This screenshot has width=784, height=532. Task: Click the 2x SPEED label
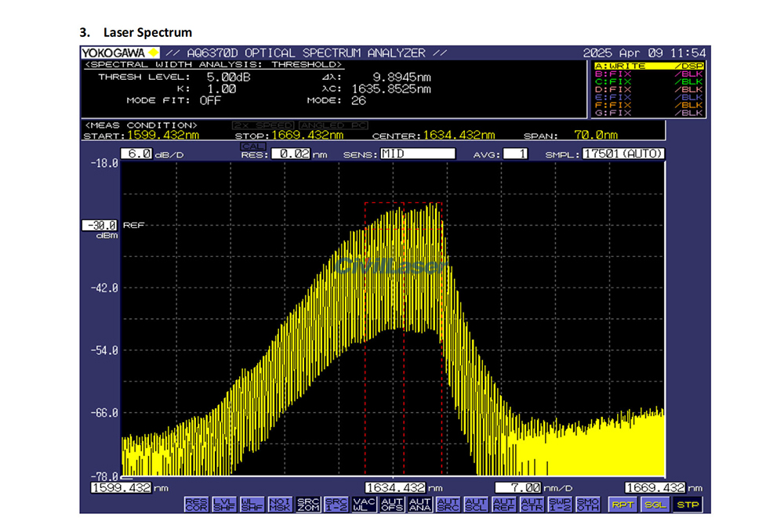click(263, 125)
